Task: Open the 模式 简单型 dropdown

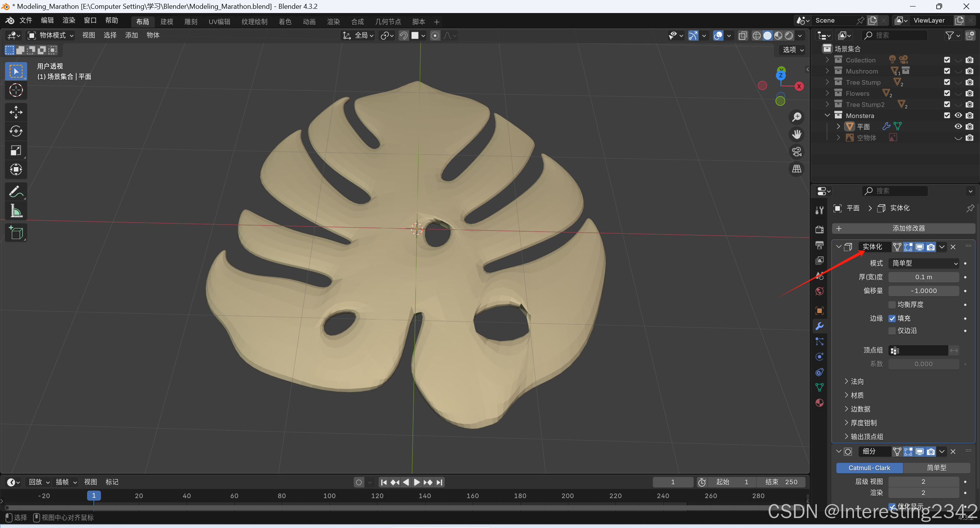Action: pos(924,263)
